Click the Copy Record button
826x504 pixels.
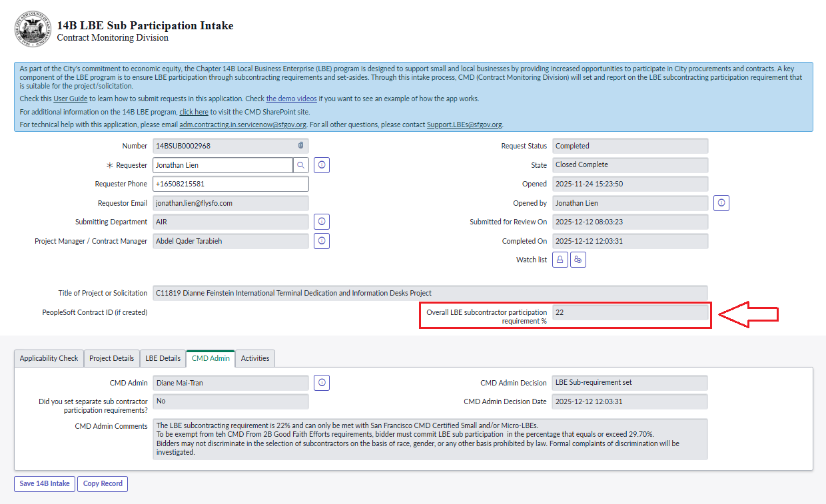pos(103,483)
